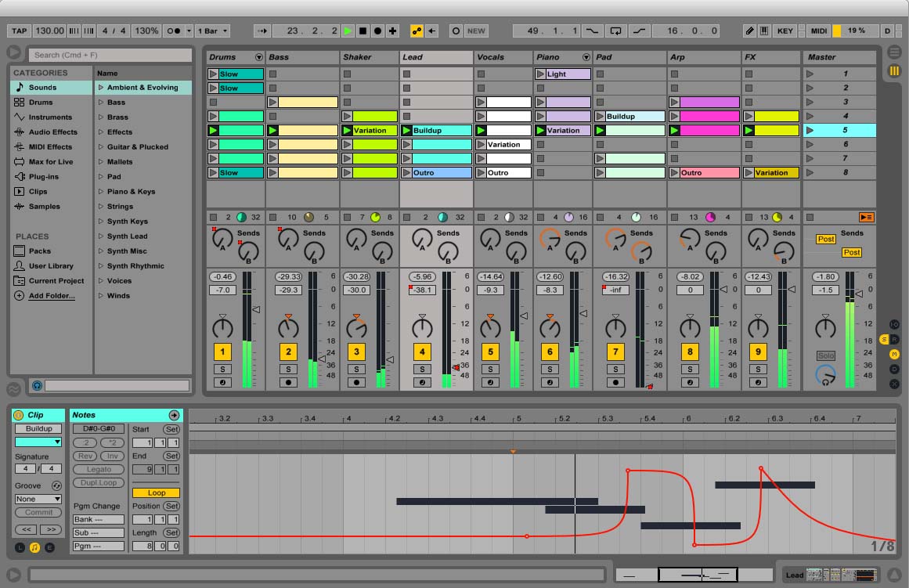Open the computer MIDI keyboard toggle
Image resolution: width=909 pixels, height=588 pixels.
(763, 31)
